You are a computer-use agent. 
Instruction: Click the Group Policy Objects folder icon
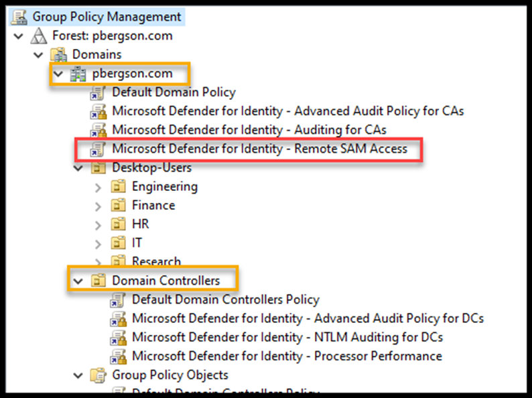click(98, 375)
